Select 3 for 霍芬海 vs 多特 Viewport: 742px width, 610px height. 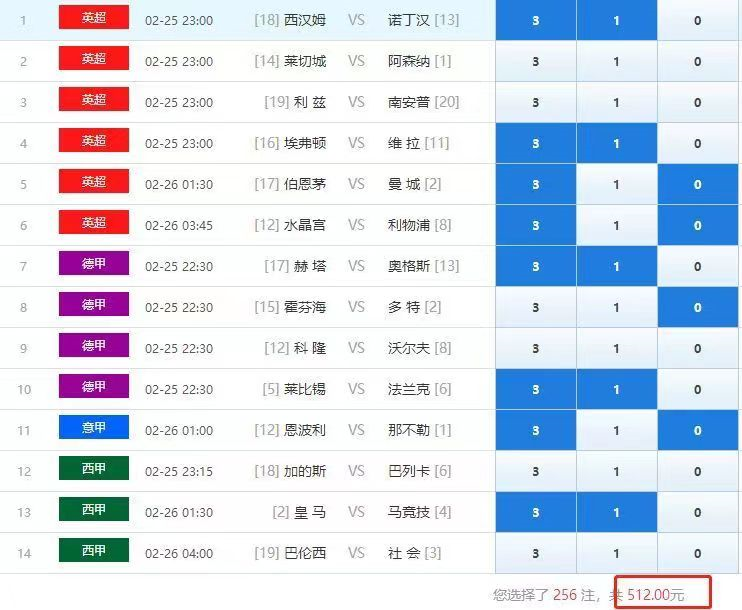tap(536, 308)
